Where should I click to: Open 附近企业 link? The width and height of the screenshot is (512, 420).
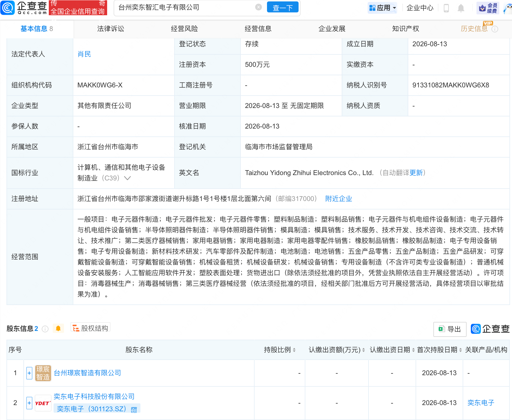click(339, 199)
